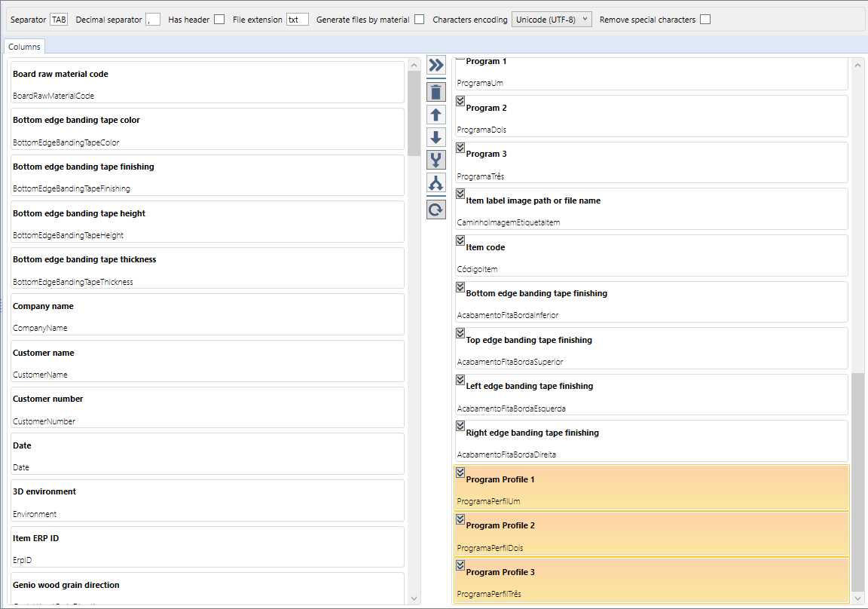The width and height of the screenshot is (868, 609).
Task: Enable the Has header checkbox
Action: (219, 20)
